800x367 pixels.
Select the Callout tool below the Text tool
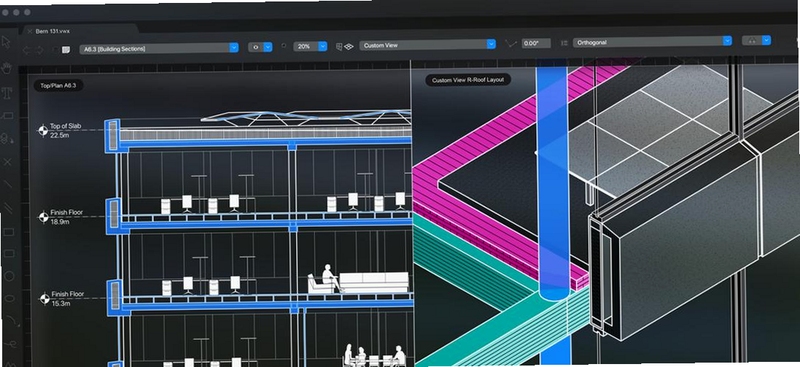7,116
